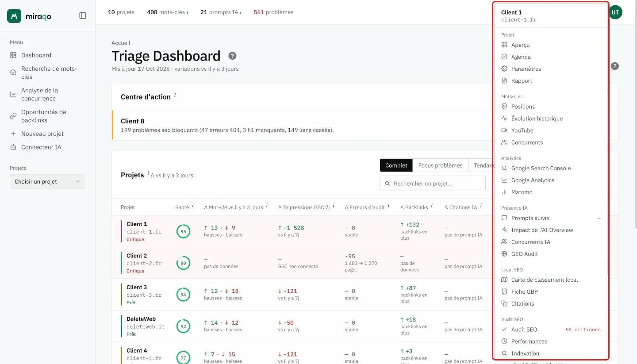The image size is (637, 364).
Task: Collapse the sidebar with the panel icon
Action: point(83,15)
